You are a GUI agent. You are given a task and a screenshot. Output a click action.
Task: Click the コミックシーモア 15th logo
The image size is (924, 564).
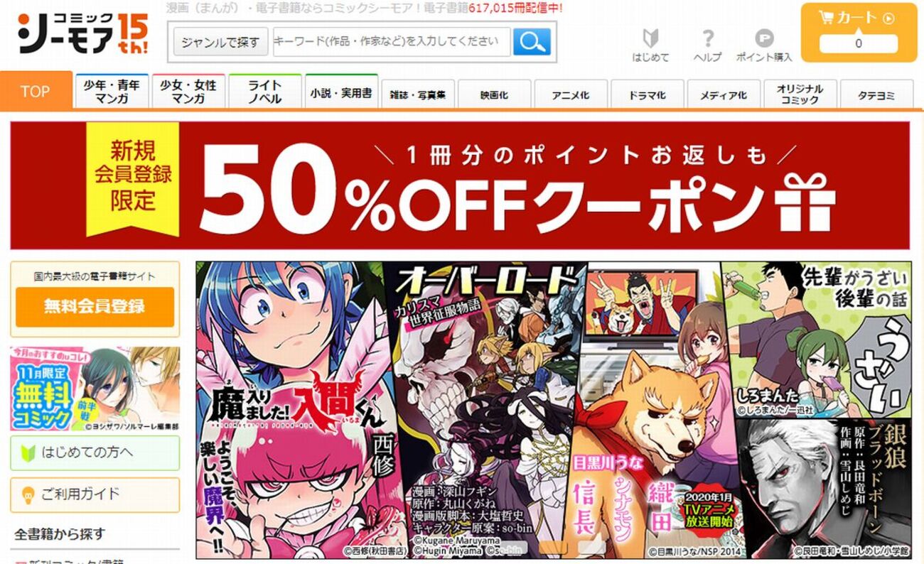(x=84, y=33)
